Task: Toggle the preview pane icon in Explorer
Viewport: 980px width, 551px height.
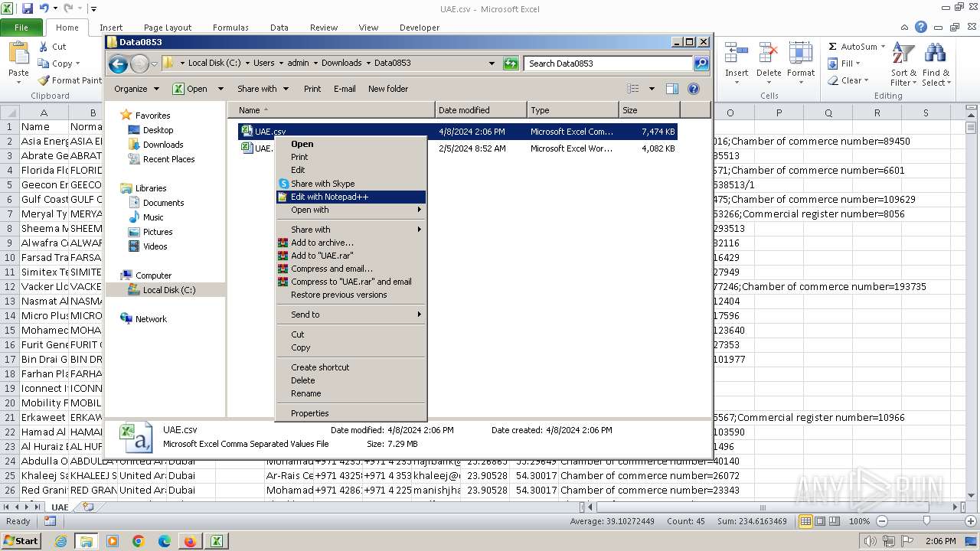Action: click(x=671, y=89)
